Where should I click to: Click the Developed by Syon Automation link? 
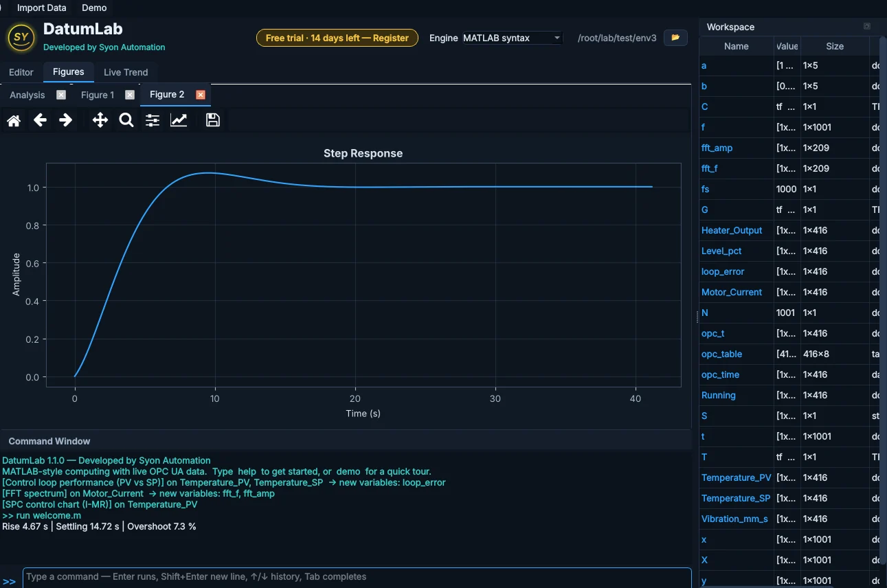click(x=104, y=47)
